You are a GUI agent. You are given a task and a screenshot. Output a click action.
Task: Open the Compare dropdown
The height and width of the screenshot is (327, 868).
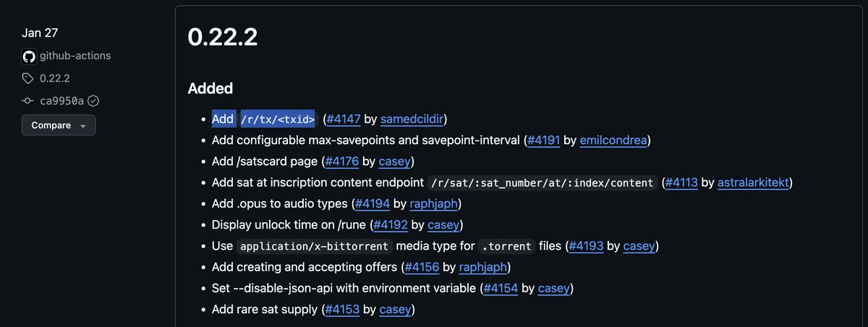tap(59, 125)
